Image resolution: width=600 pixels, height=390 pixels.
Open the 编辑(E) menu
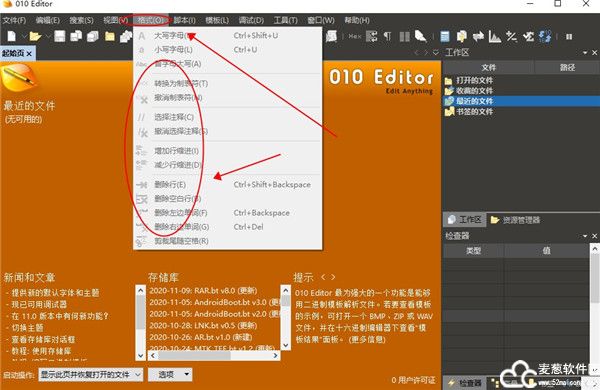pos(47,20)
